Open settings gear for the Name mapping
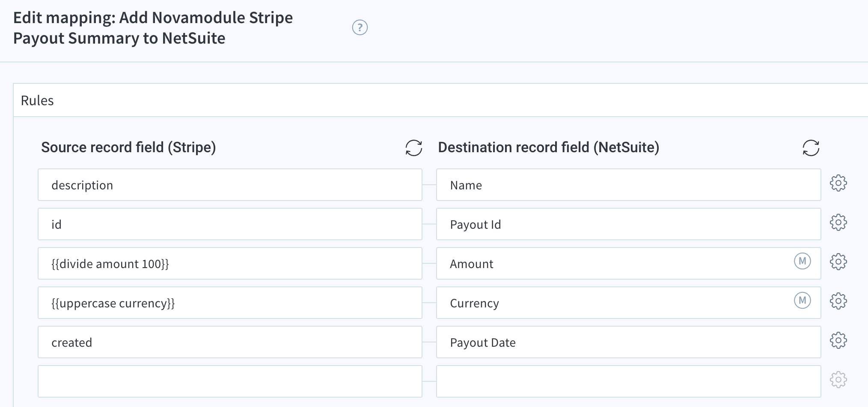This screenshot has height=407, width=868. coord(838,183)
